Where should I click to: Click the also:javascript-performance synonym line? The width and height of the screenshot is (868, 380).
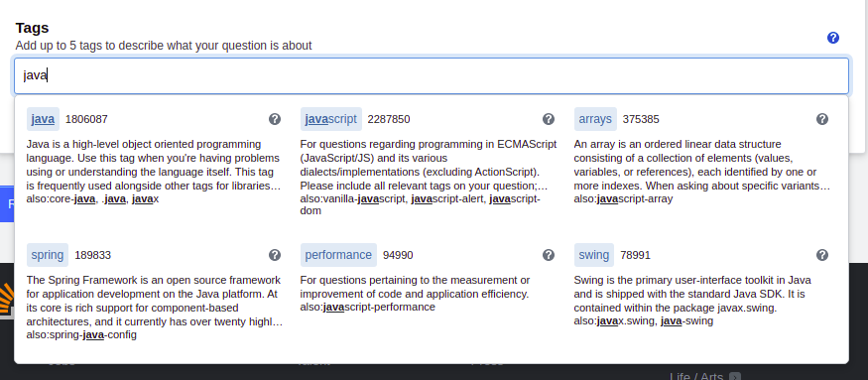[368, 307]
